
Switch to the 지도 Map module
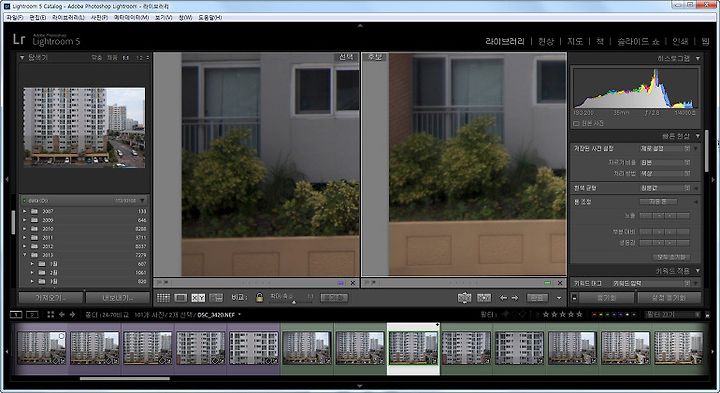click(575, 41)
